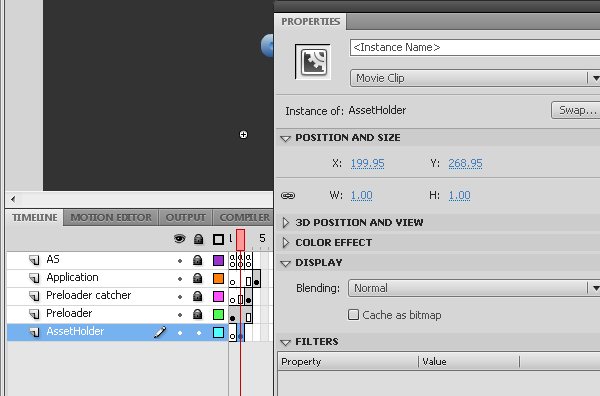600x396 pixels.
Task: Select the Application layer name
Action: [x=72, y=277]
